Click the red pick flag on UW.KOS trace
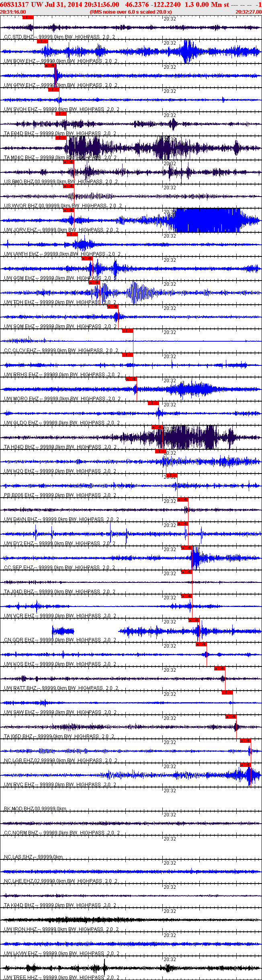The image size is (262, 980). 202,644
